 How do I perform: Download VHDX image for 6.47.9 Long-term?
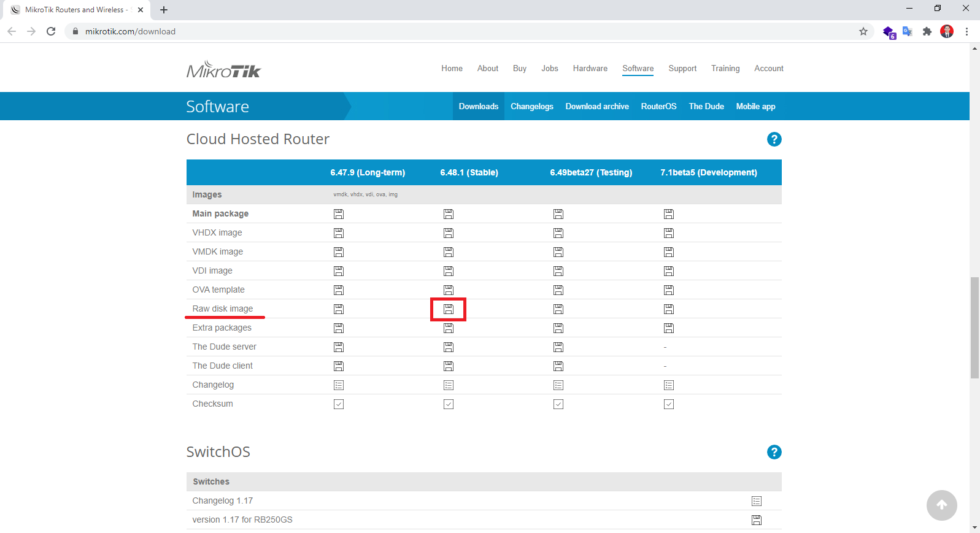pyautogui.click(x=339, y=233)
